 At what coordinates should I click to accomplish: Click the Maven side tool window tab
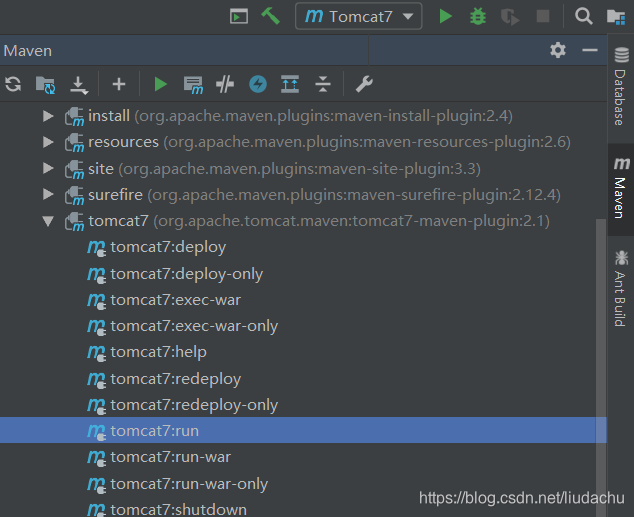621,189
